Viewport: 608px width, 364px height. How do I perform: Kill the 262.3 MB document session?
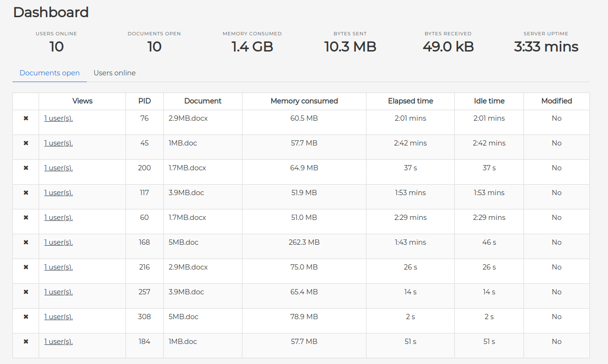pyautogui.click(x=26, y=242)
